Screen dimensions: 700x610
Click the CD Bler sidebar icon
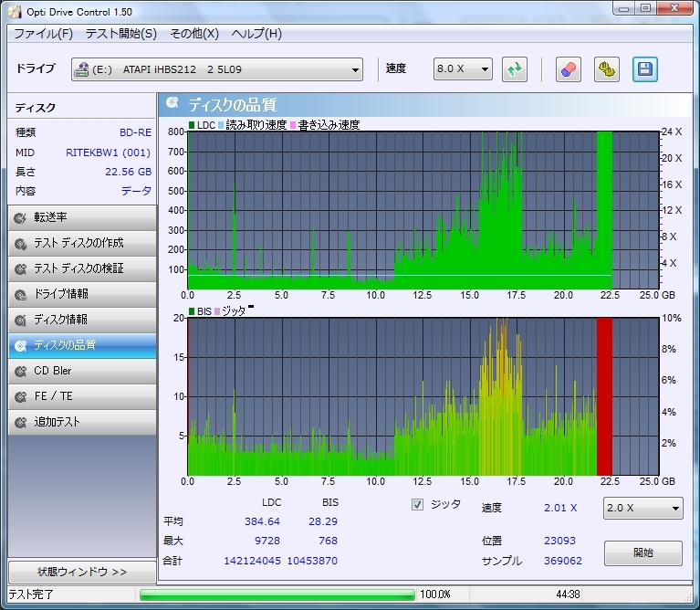pyautogui.click(x=21, y=372)
